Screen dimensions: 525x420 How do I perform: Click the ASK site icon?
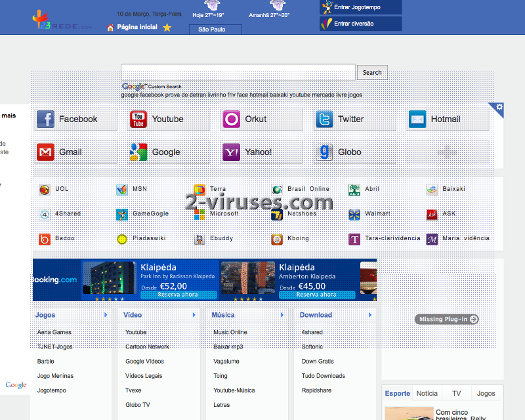point(432,215)
